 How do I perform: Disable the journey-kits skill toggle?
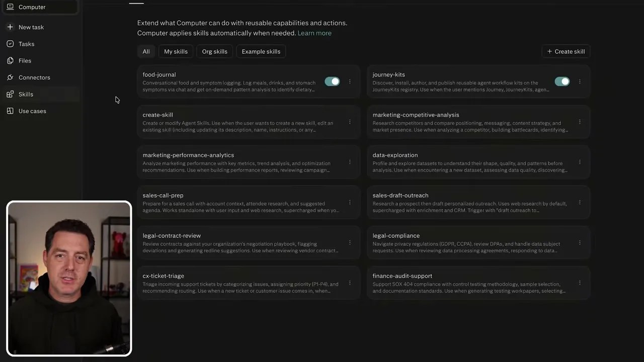point(562,81)
